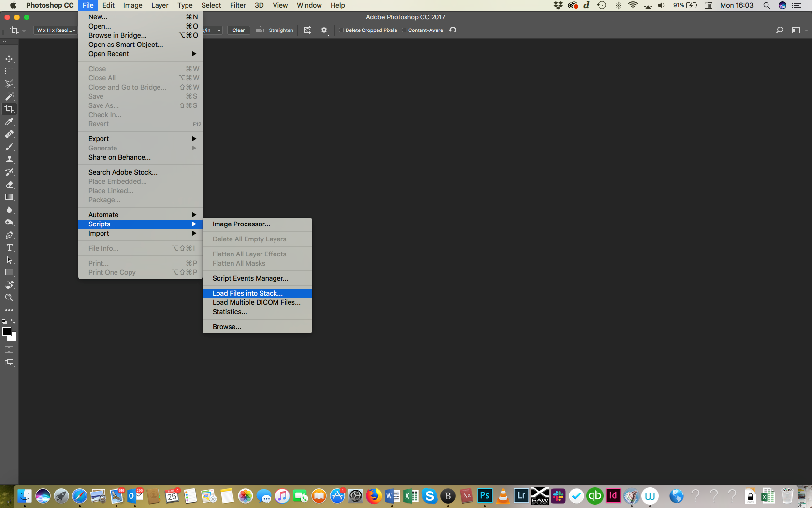Open the Filter menu
812x508 pixels.
[237, 5]
